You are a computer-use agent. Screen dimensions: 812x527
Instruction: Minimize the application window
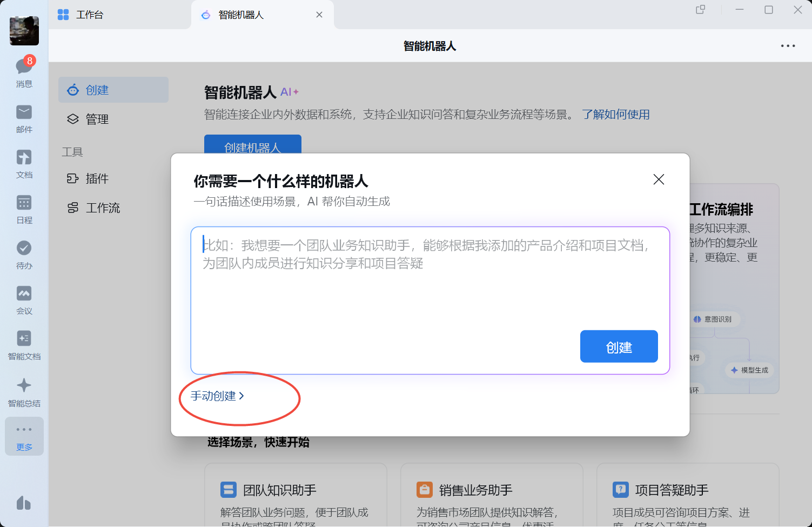pyautogui.click(x=740, y=10)
